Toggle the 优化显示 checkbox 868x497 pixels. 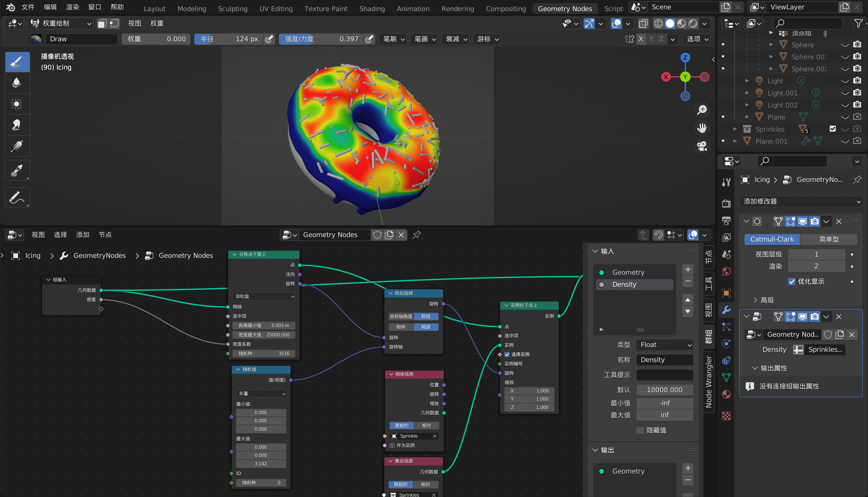791,282
